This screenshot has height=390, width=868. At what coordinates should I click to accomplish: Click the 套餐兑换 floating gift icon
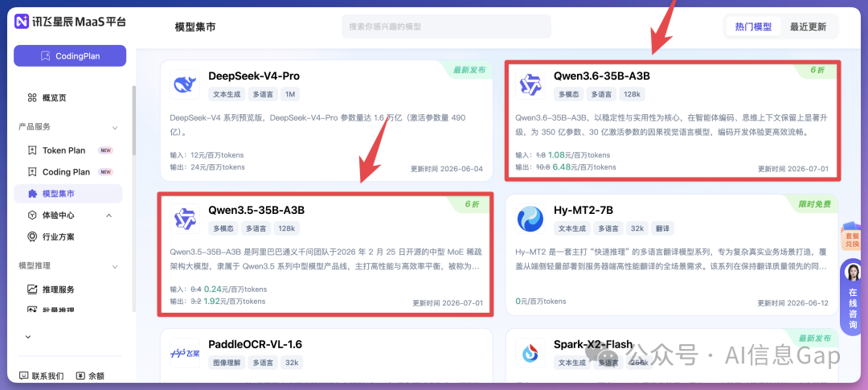click(x=851, y=238)
